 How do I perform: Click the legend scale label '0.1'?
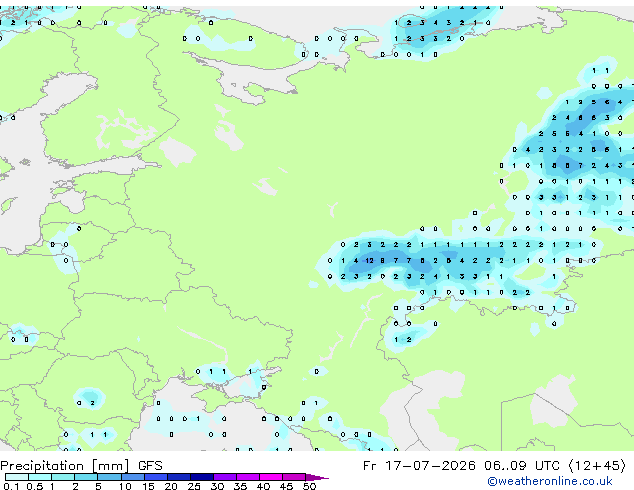click(x=11, y=486)
